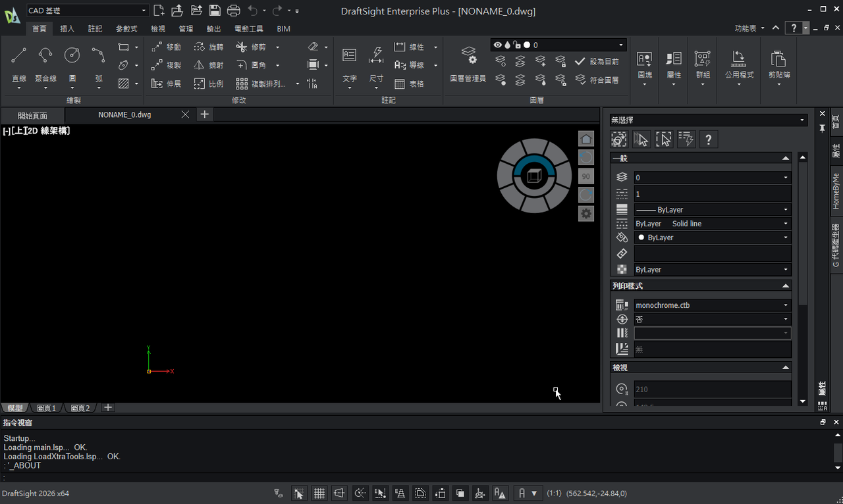Select the 尺寸 smart dimension tool
The width and height of the screenshot is (843, 504).
tap(376, 64)
